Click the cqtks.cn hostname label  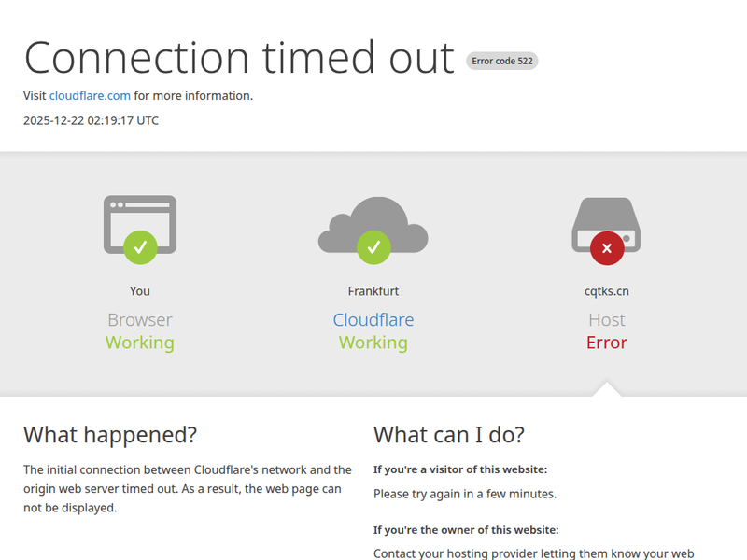coord(607,291)
